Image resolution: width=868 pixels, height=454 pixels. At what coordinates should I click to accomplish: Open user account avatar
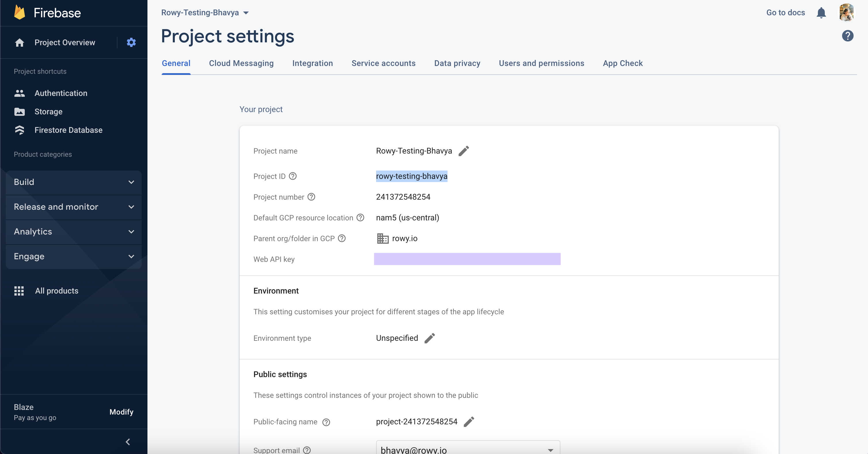click(x=846, y=13)
